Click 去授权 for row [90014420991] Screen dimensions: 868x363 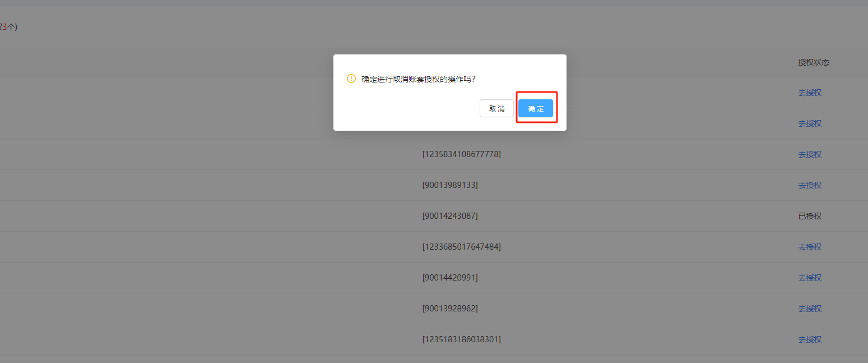pos(810,278)
